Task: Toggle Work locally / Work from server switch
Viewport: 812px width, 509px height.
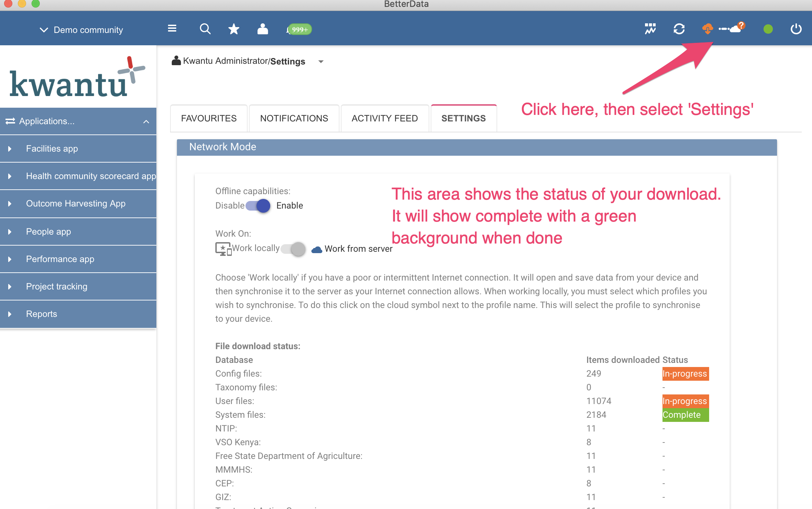Action: tap(294, 249)
